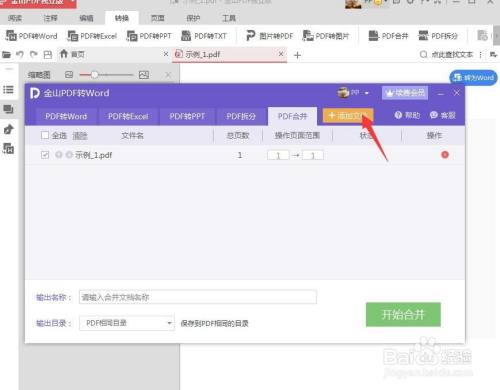Click the small thumbnail size icon
Viewport: 500px width, 390px height.
(69, 75)
